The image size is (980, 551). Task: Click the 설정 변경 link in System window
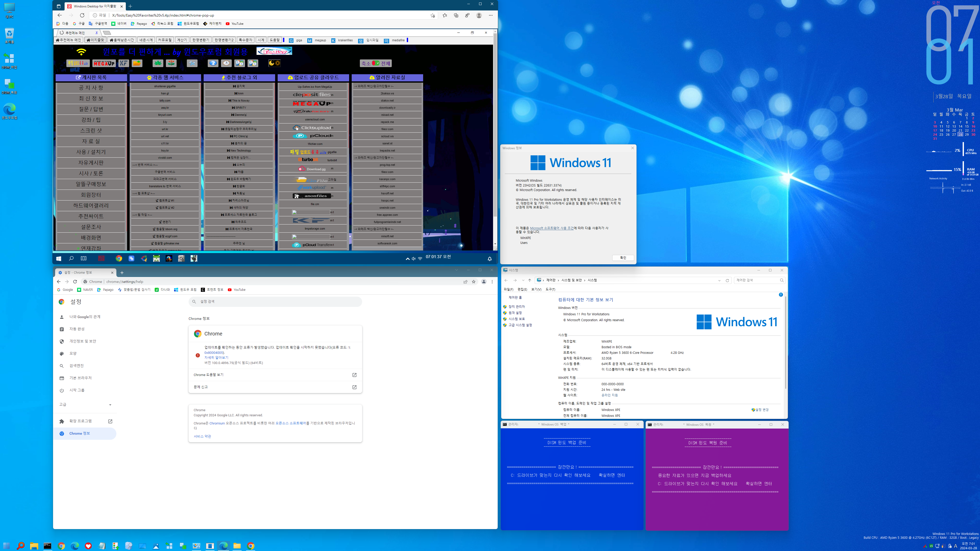pos(762,409)
